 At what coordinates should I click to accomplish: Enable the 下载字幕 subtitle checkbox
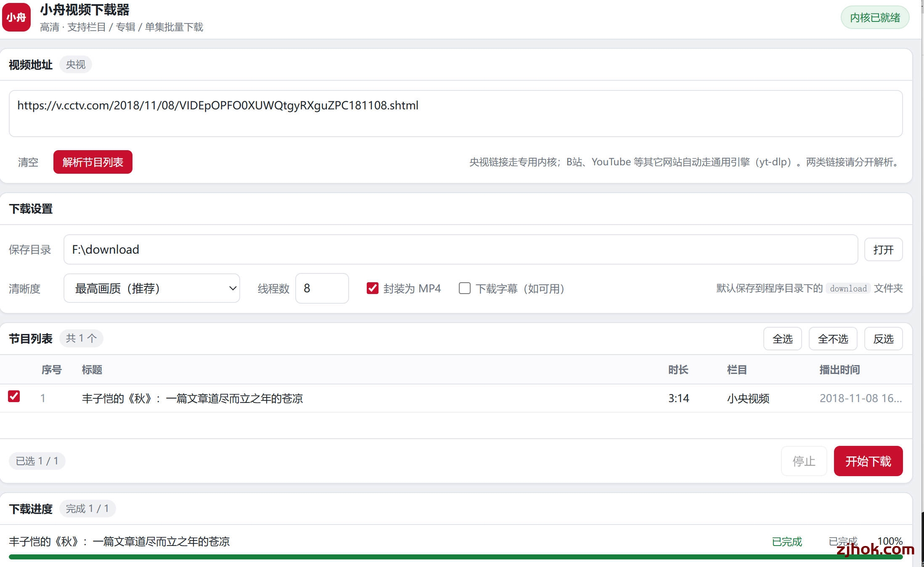click(465, 288)
